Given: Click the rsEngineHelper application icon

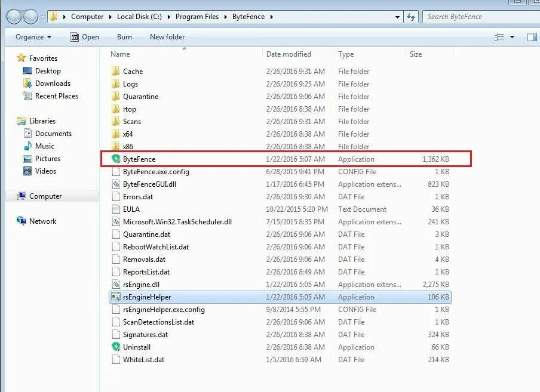Looking at the screenshot, I should click(116, 297).
